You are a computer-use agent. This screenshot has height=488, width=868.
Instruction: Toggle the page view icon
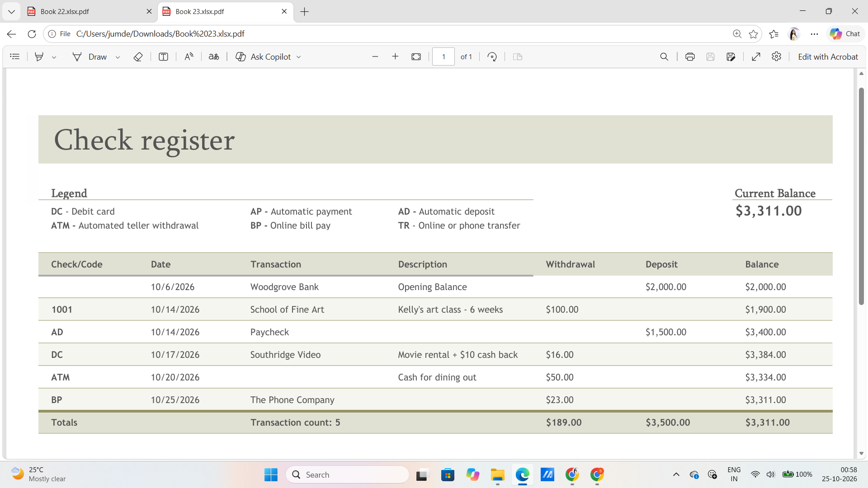pos(518,56)
